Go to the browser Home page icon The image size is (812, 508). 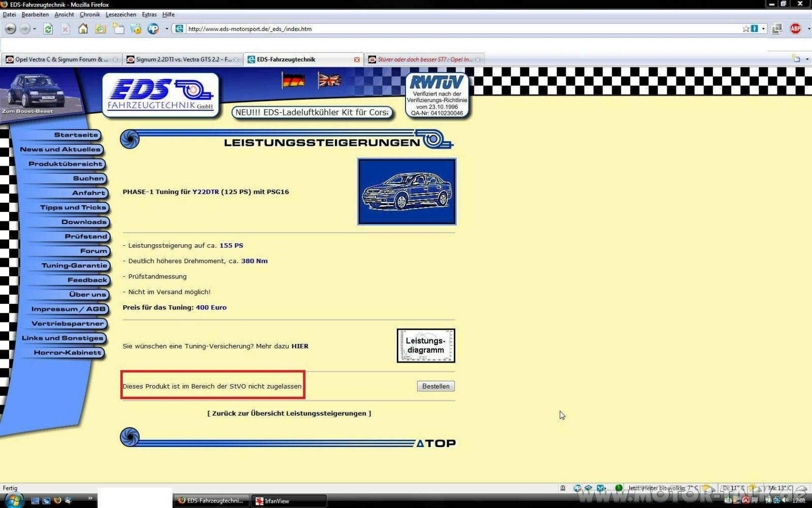(x=83, y=29)
